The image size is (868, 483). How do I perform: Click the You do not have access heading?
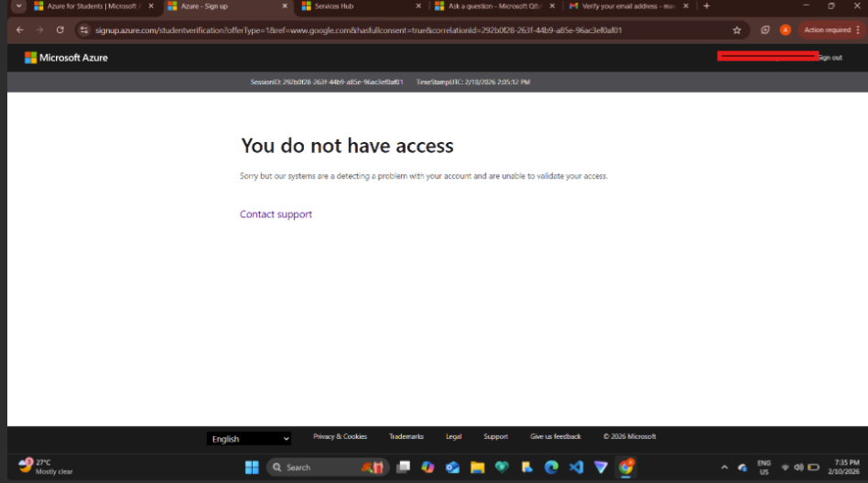point(347,146)
